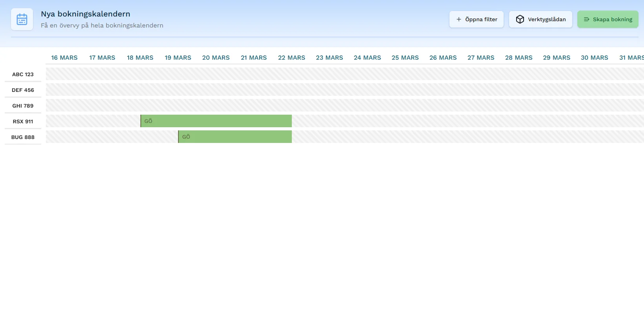Open Verktygslådan toolbox

click(540, 19)
